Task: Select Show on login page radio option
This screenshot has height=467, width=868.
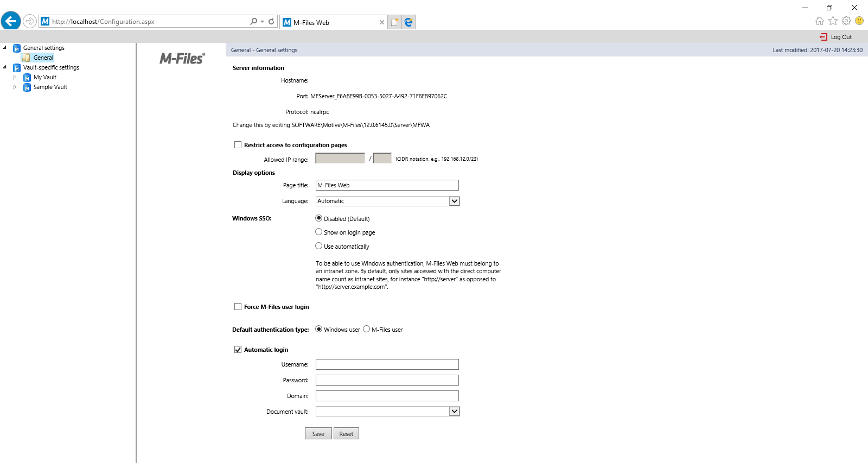Action: 319,232
